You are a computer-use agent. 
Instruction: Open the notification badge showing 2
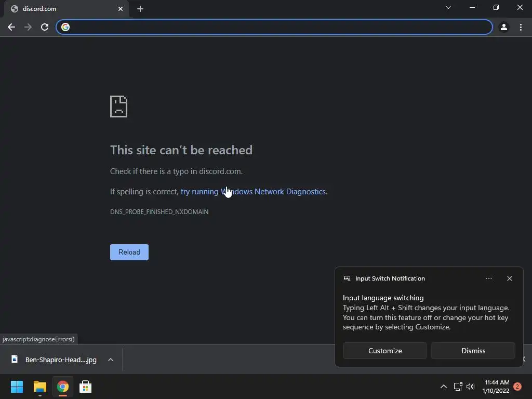[517, 387]
